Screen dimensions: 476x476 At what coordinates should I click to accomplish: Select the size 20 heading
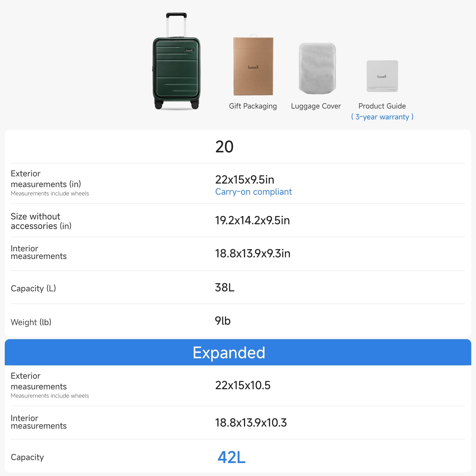click(x=225, y=146)
